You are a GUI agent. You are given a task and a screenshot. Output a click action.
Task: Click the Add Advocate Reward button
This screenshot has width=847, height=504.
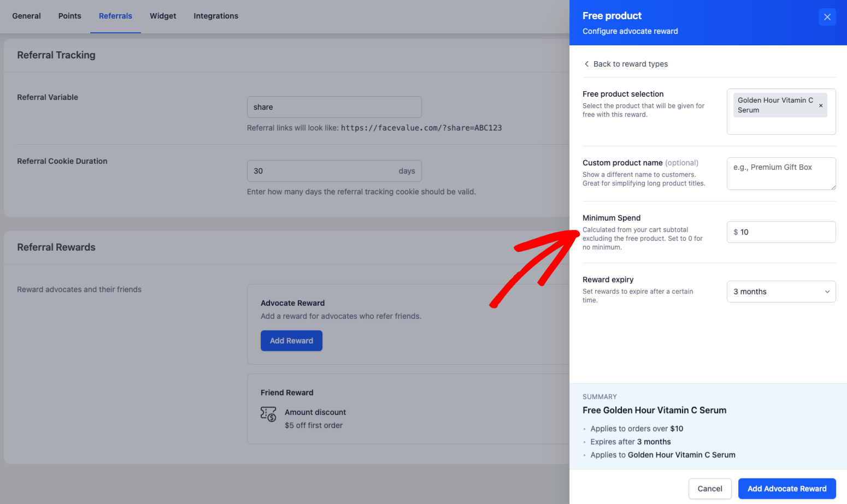pos(786,489)
